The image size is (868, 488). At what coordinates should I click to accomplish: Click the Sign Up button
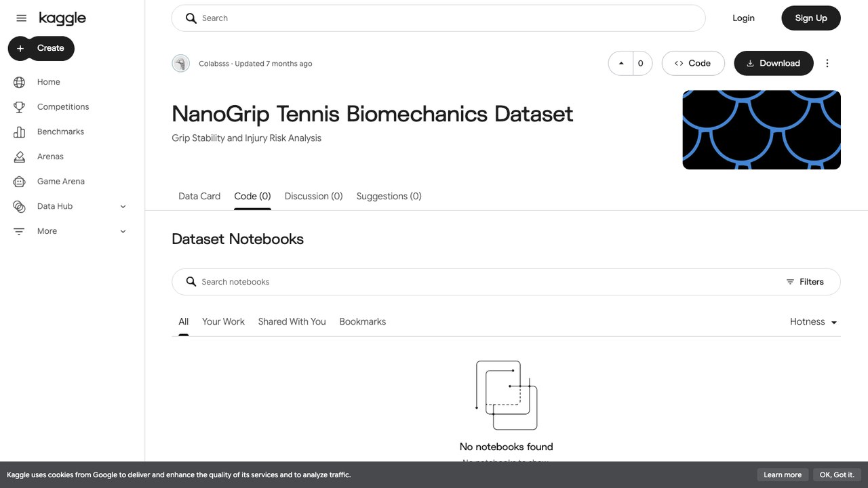(811, 18)
